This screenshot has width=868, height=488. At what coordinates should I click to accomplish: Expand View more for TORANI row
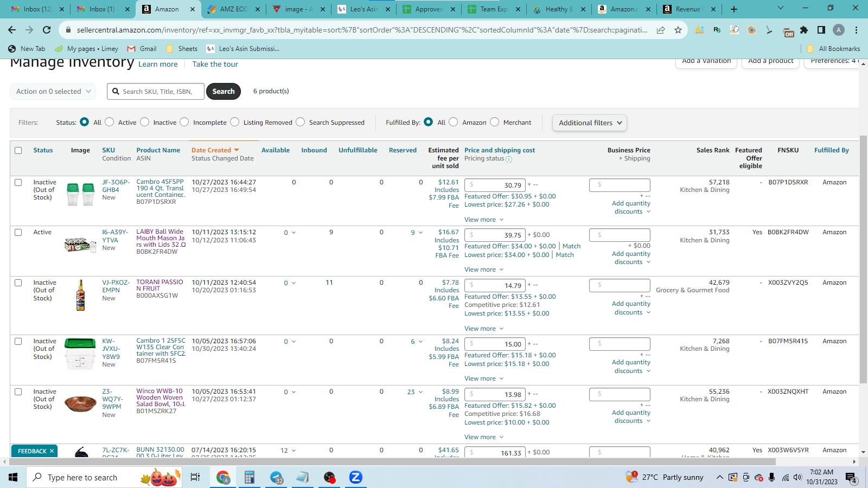(x=484, y=329)
